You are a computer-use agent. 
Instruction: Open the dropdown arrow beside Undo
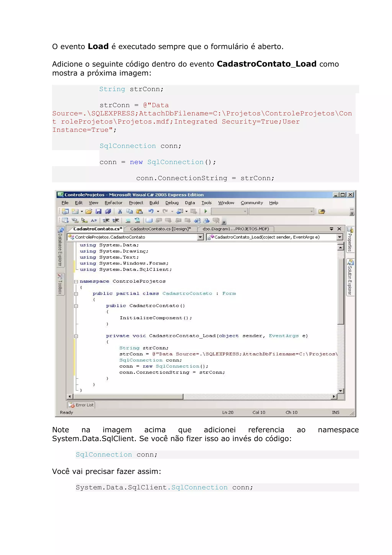pyautogui.click(x=158, y=211)
